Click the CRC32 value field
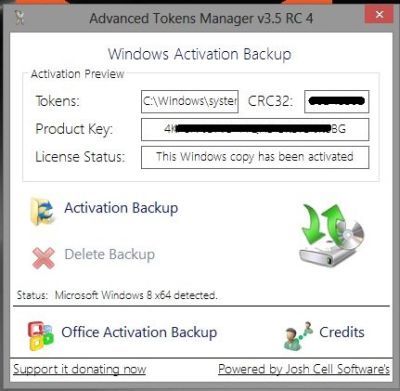The width and height of the screenshot is (400, 391). pyautogui.click(x=337, y=101)
